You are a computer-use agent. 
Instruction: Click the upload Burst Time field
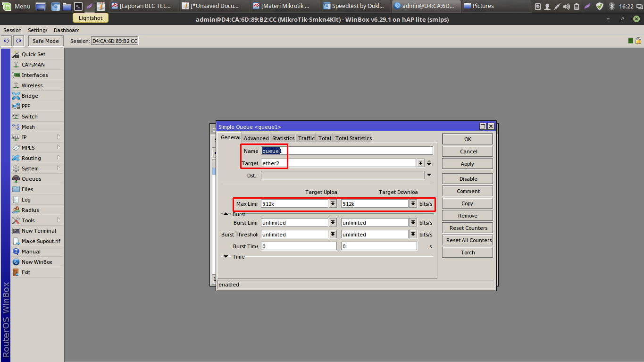(299, 246)
